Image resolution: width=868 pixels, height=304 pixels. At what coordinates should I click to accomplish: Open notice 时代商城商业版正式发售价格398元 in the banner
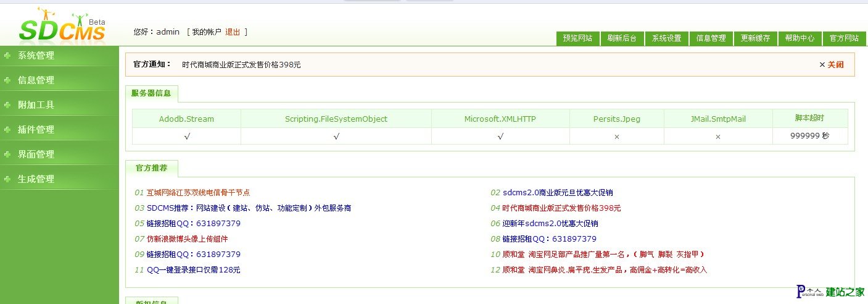click(x=241, y=64)
